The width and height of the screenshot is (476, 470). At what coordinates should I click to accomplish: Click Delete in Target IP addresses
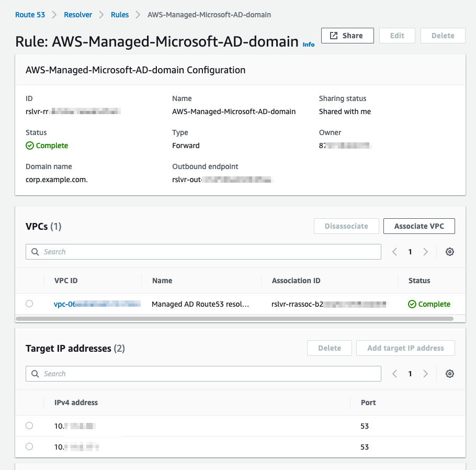coord(330,348)
